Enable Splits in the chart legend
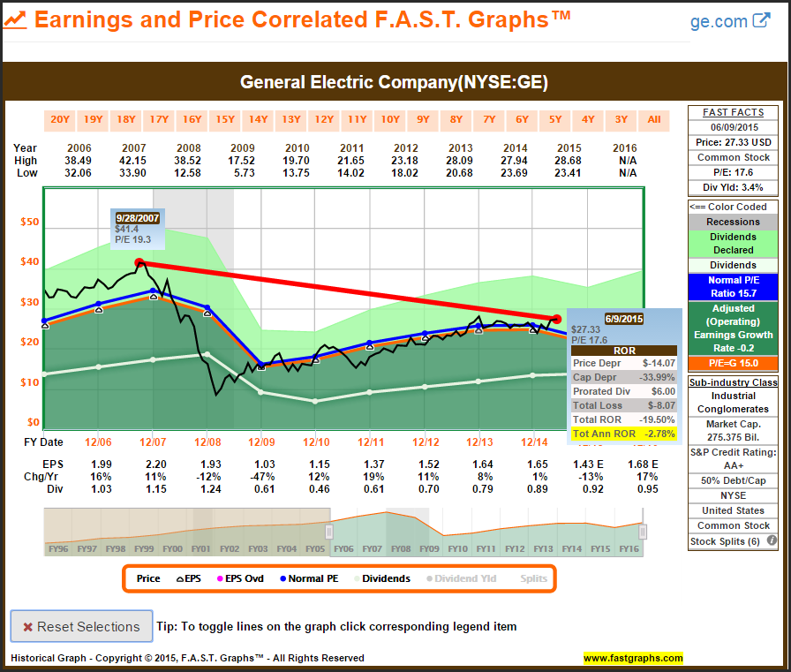The height and width of the screenshot is (672, 791). pyautogui.click(x=532, y=578)
